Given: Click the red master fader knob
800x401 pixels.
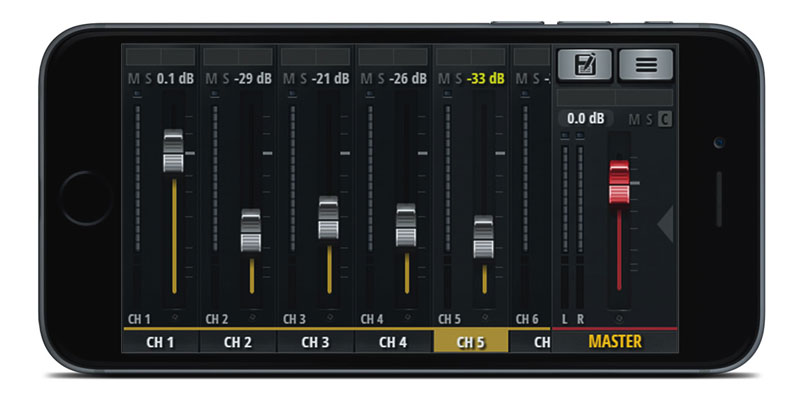Looking at the screenshot, I should point(619,183).
